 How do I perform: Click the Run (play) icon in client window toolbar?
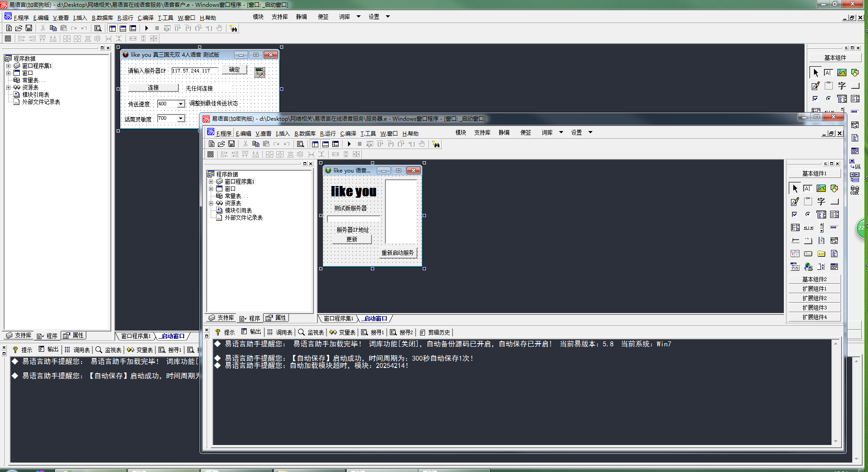click(x=146, y=28)
